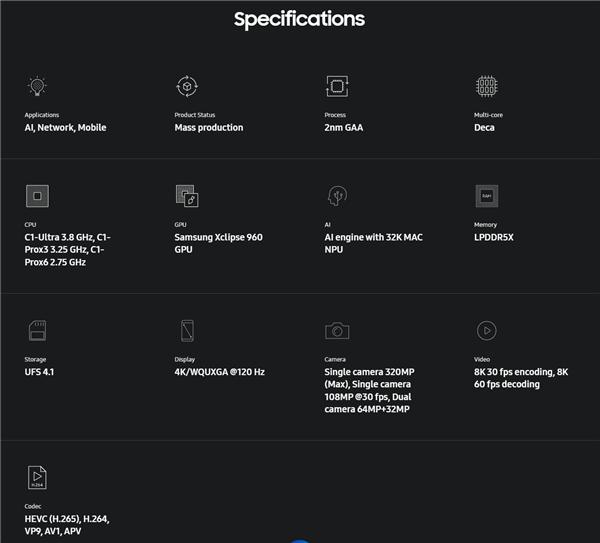Click the Camera icon
The image size is (600, 543).
337,330
